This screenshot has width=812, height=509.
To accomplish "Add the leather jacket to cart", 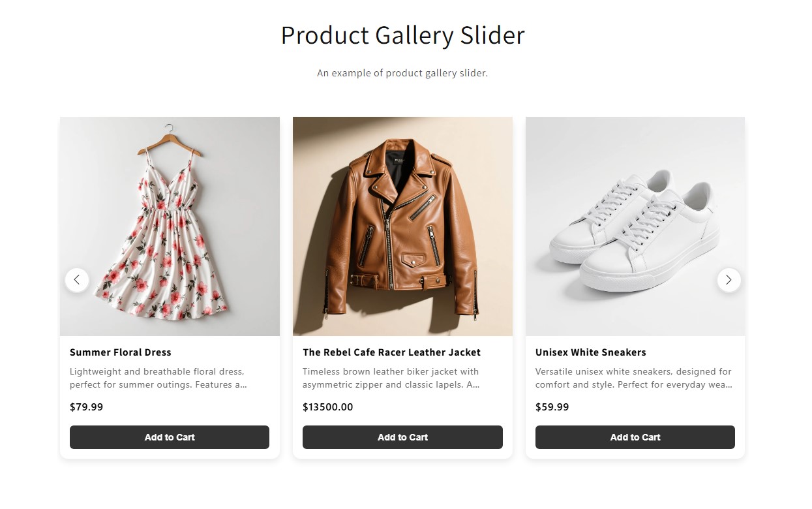I will [402, 437].
